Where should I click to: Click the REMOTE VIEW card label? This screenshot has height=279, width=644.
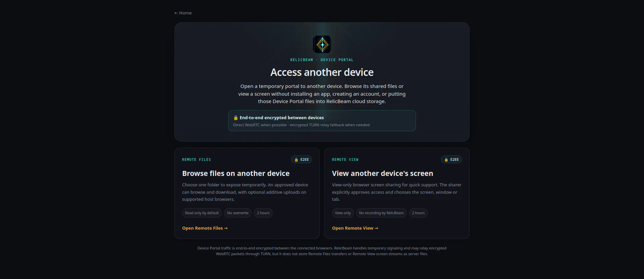[345, 160]
